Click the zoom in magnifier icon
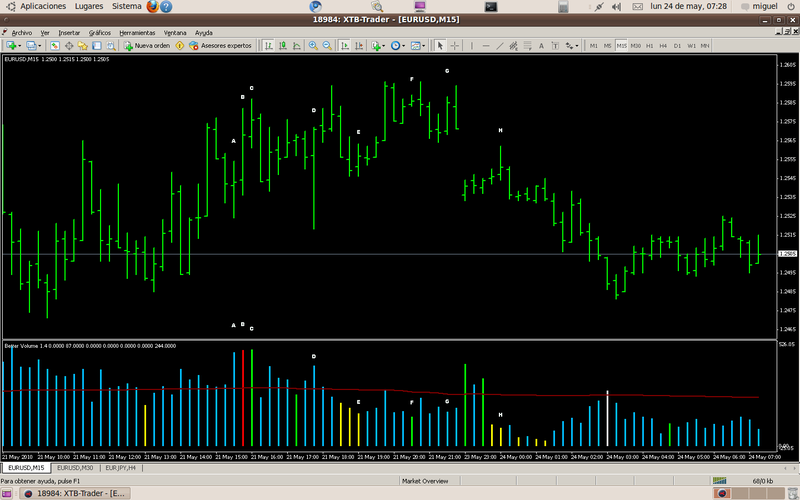The image size is (800, 500). pos(312,46)
